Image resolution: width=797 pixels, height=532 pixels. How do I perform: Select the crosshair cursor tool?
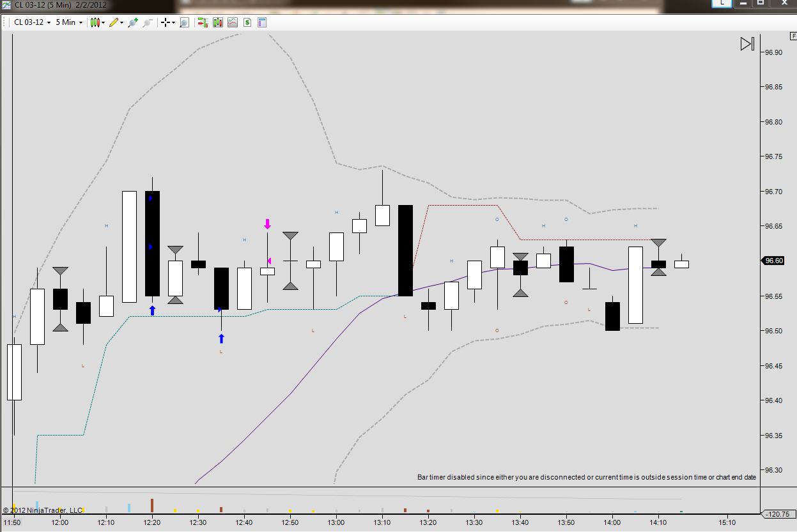(166, 22)
